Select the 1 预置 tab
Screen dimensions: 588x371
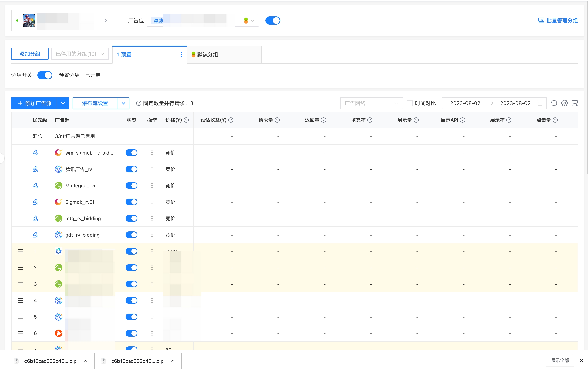click(124, 54)
